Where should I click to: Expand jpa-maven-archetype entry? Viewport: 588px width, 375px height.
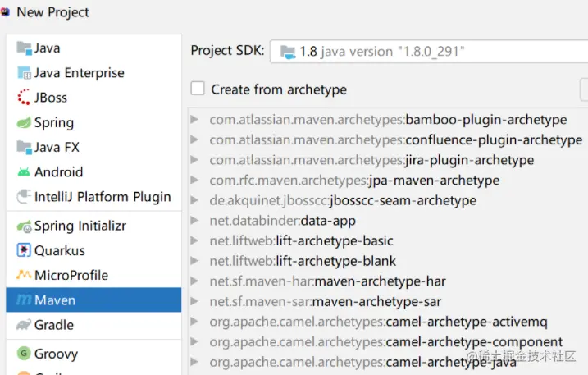(x=194, y=181)
